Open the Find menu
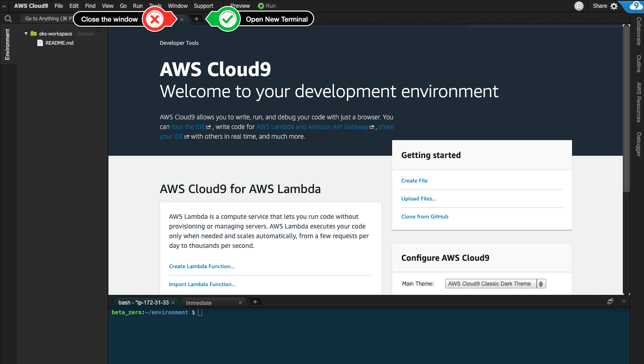This screenshot has width=644, height=364. click(x=90, y=6)
